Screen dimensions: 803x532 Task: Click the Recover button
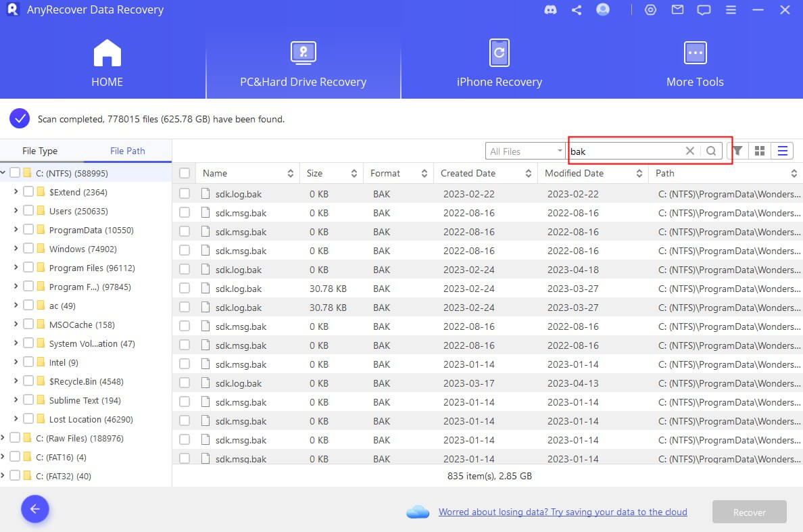click(x=749, y=512)
